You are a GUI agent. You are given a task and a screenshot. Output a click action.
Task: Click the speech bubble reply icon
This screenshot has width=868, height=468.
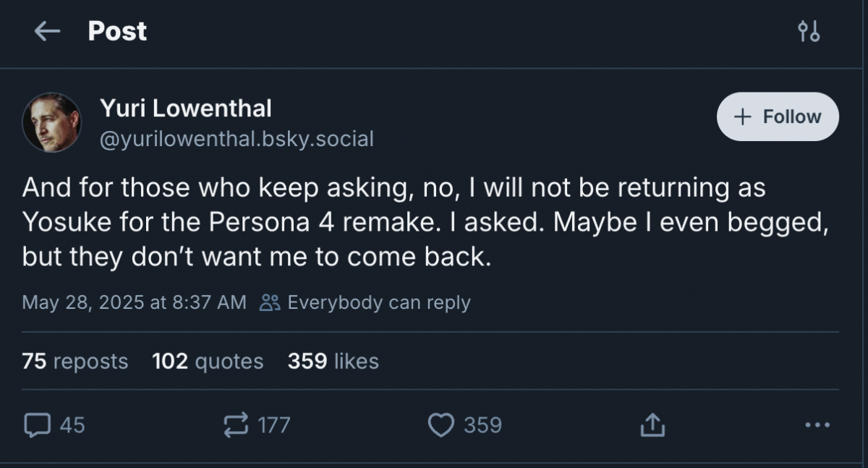[35, 425]
